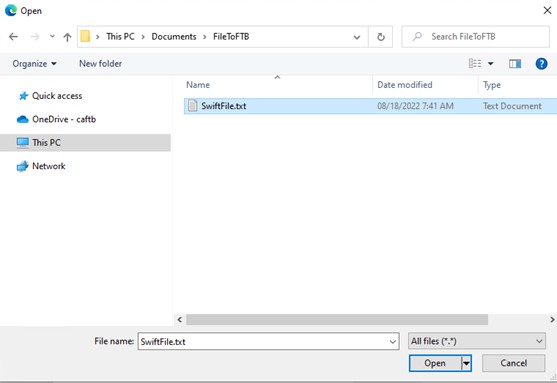
Task: Select 'Documents' in the address breadcrumb
Action: 174,37
